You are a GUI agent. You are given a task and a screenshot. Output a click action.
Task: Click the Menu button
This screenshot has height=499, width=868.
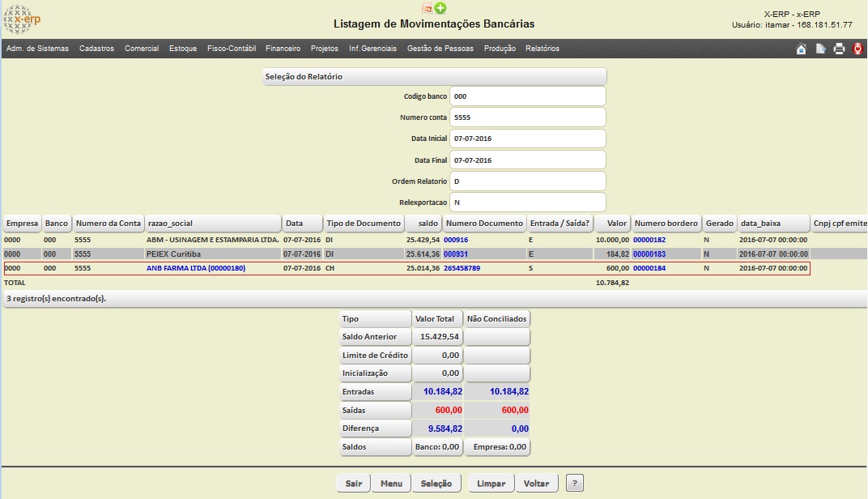[x=391, y=484]
